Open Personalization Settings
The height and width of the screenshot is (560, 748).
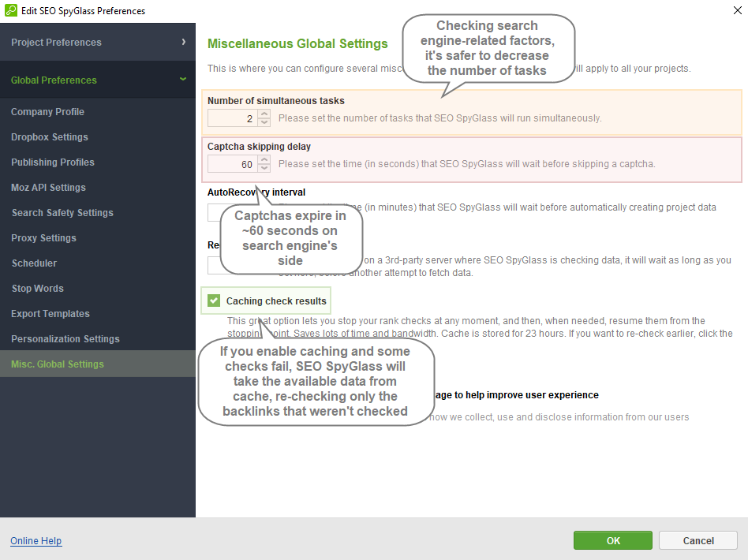[x=65, y=339]
